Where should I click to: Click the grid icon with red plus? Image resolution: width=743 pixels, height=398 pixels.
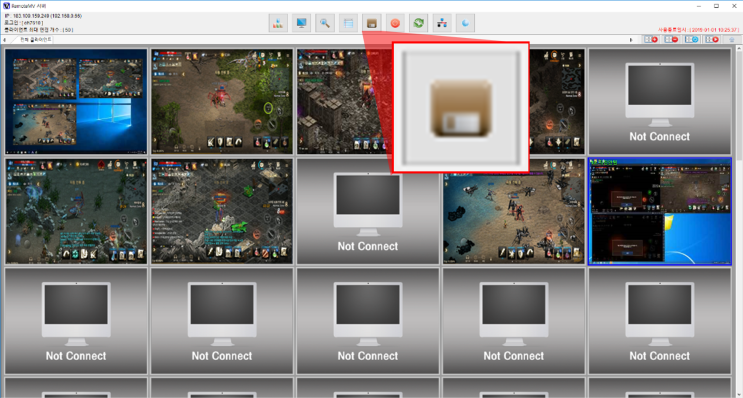point(651,40)
